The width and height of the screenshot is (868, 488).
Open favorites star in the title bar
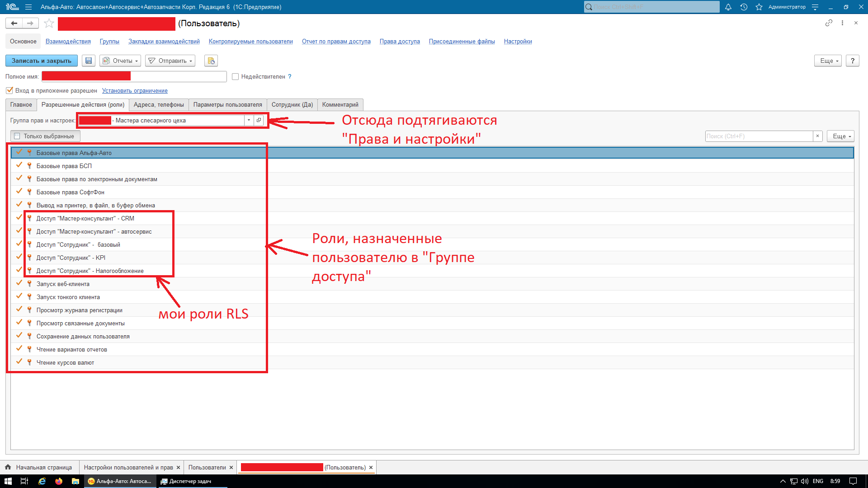coord(759,7)
